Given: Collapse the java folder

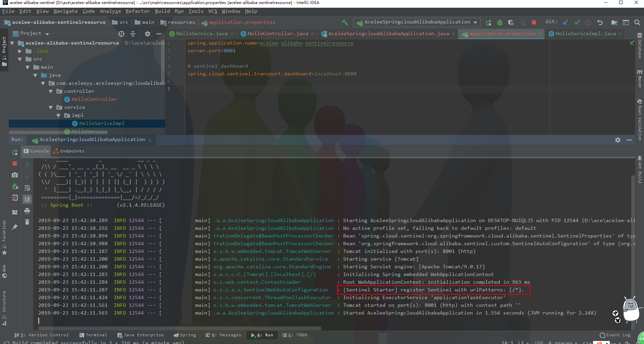Looking at the screenshot, I should pos(35,75).
